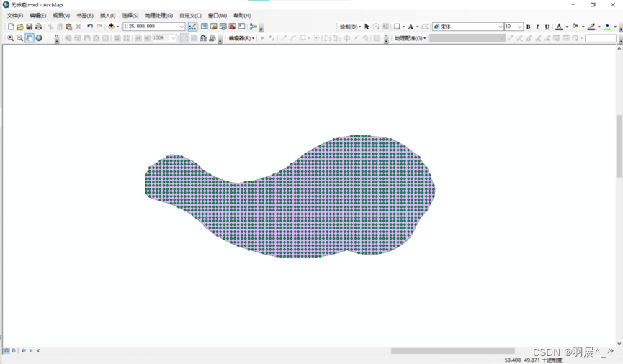Click the scroll-down arrow at the right edge
Viewport: 623px width, 364px height.
click(x=619, y=344)
